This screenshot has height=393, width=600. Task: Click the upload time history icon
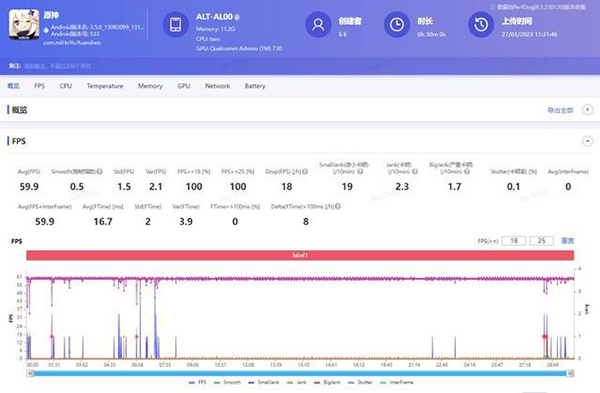(x=481, y=24)
